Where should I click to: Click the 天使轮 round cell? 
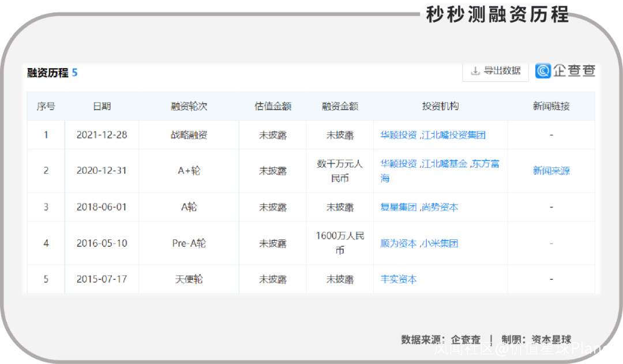pos(189,279)
